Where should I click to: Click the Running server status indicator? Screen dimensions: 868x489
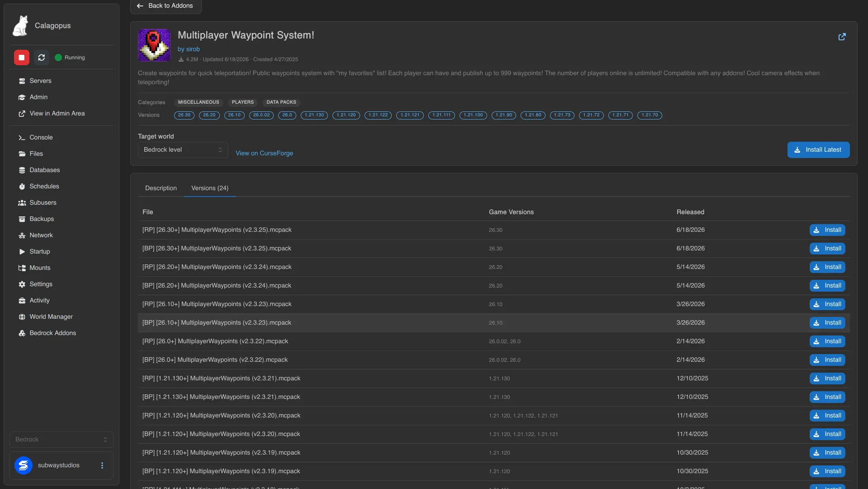pyautogui.click(x=70, y=58)
